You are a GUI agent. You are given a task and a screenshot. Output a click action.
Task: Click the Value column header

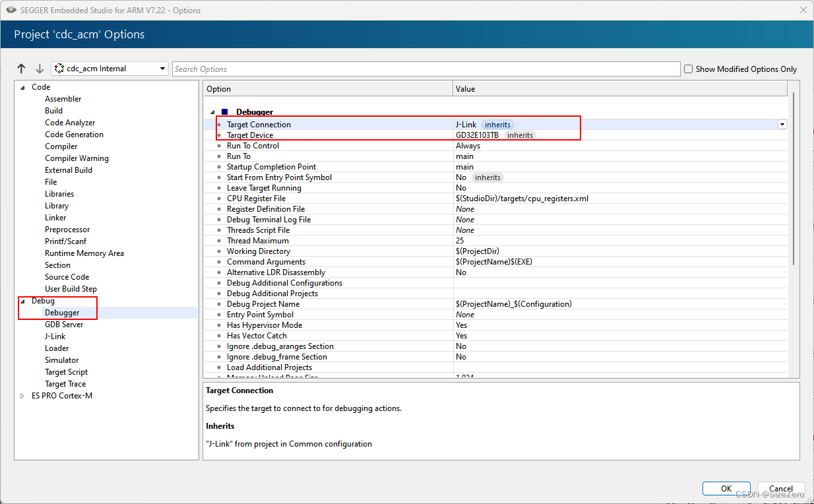(620, 88)
